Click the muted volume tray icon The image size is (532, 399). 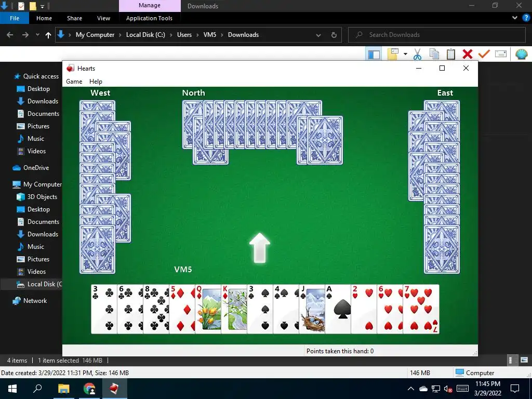coord(448,389)
